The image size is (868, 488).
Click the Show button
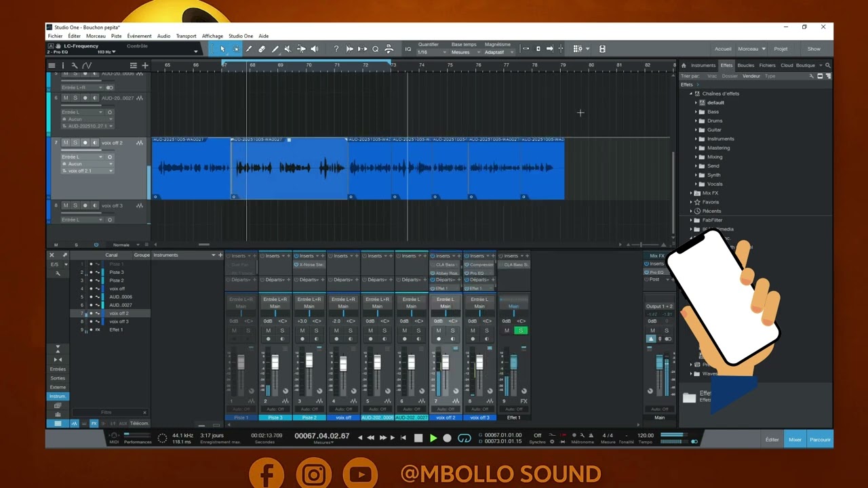[x=814, y=49]
